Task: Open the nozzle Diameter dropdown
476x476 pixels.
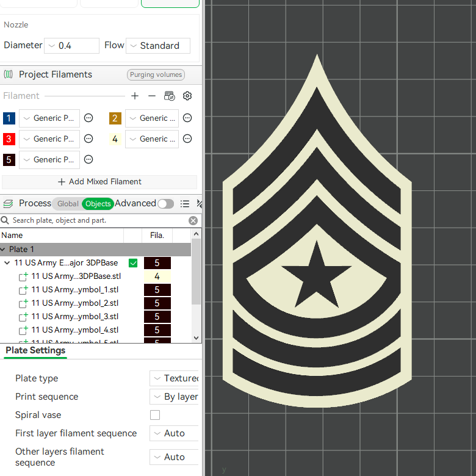Action: [71, 46]
